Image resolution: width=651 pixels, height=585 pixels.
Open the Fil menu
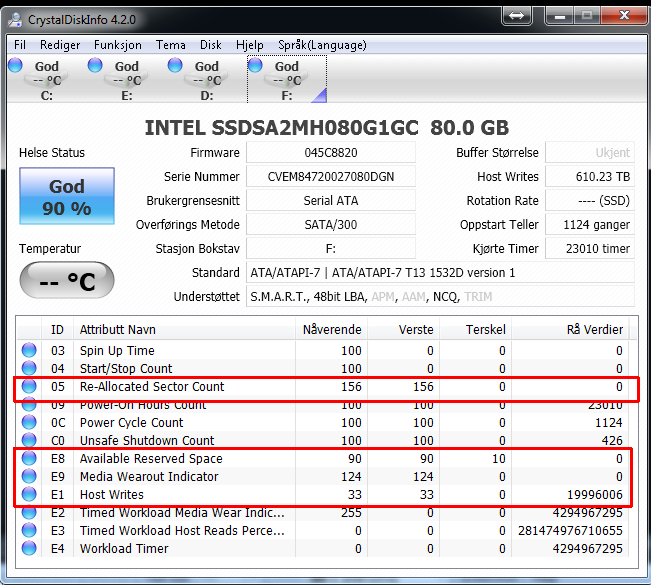[x=20, y=45]
